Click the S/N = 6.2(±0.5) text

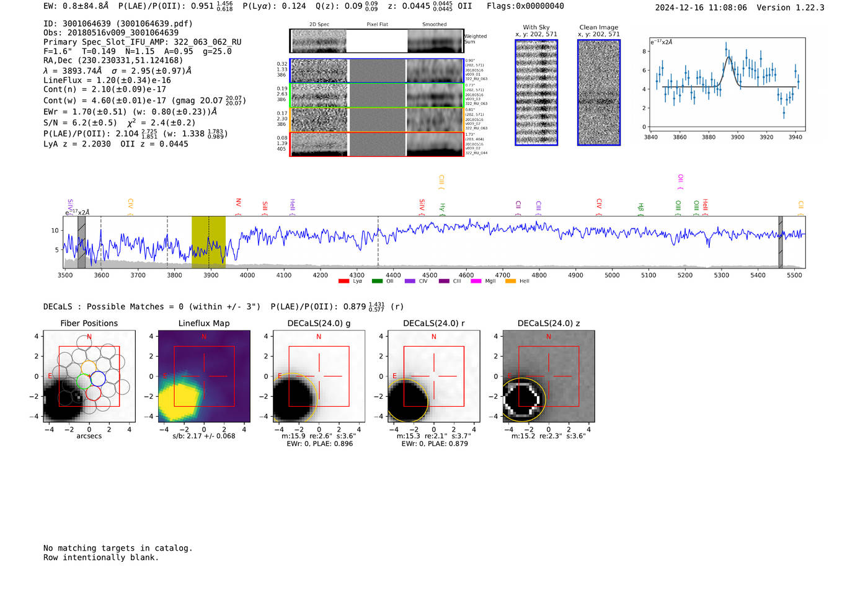tap(80, 123)
